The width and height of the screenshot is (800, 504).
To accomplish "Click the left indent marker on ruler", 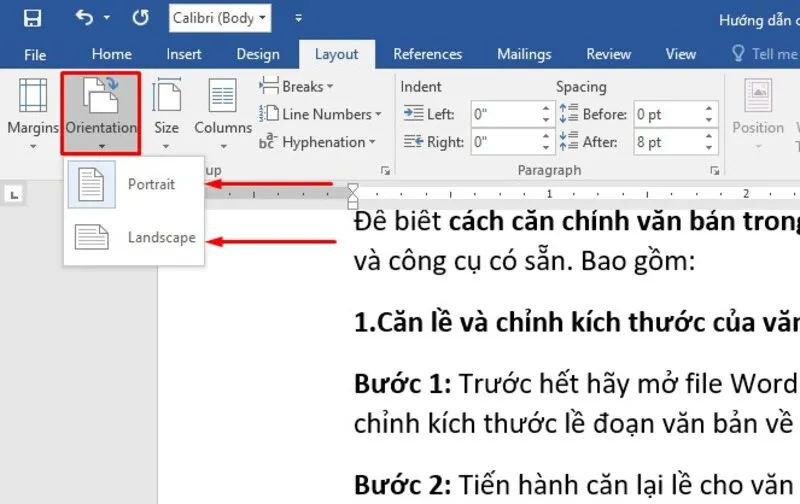I will pyautogui.click(x=353, y=205).
